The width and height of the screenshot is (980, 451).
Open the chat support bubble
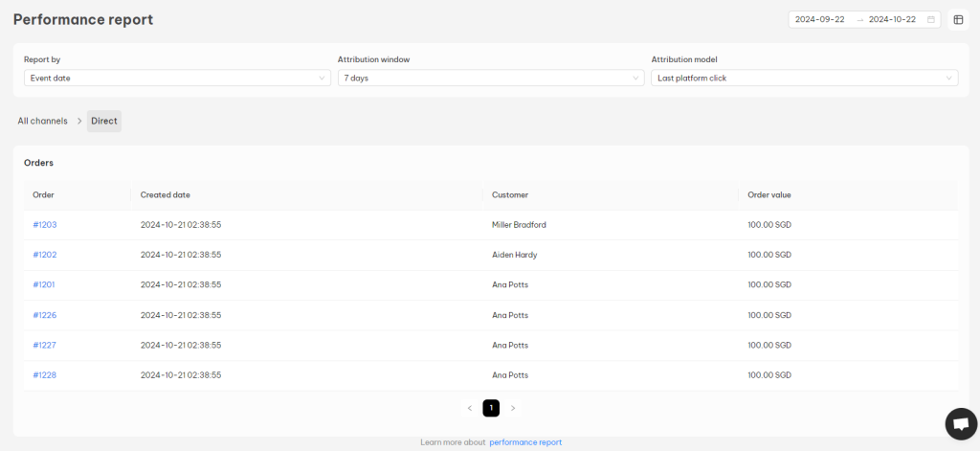pyautogui.click(x=961, y=424)
